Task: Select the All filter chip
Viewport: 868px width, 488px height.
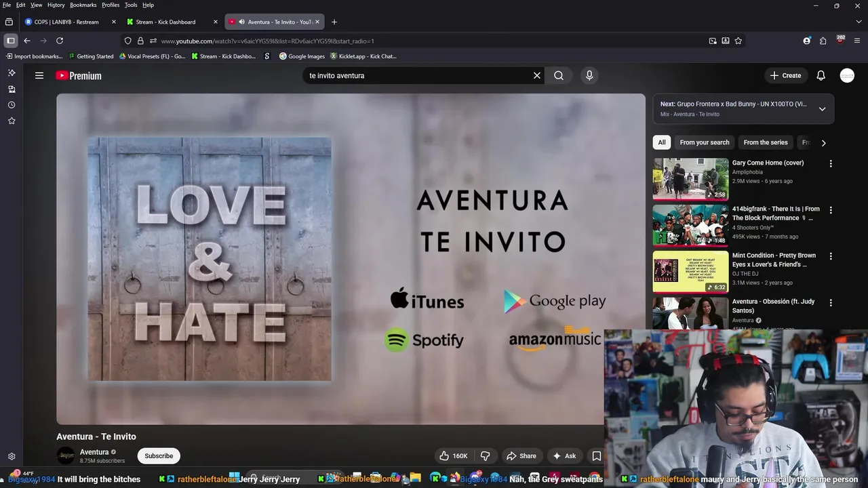Action: (x=662, y=142)
